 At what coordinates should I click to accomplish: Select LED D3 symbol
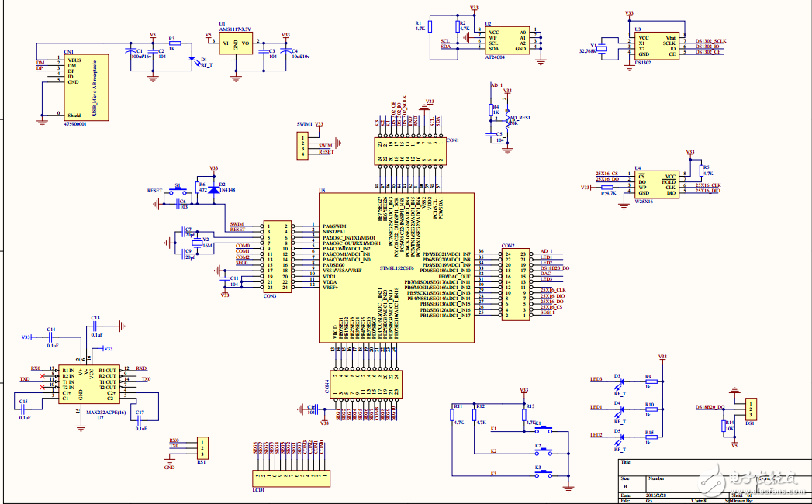(618, 381)
